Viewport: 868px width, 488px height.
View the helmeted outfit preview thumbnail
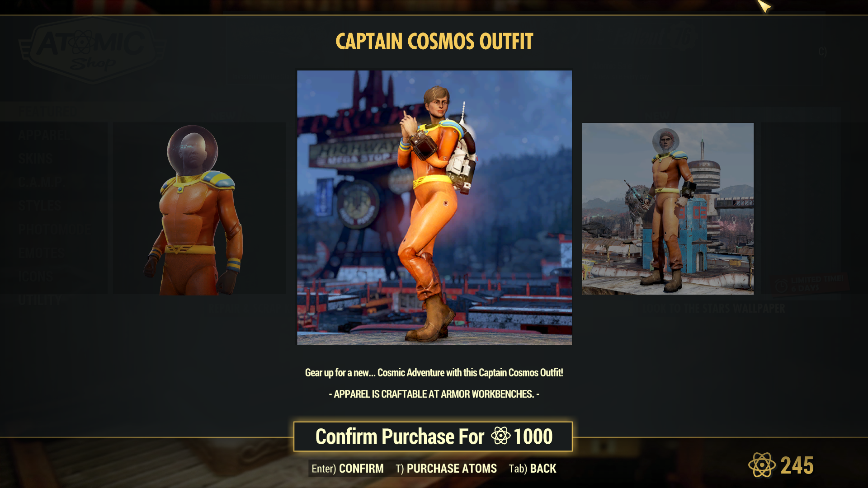199,208
